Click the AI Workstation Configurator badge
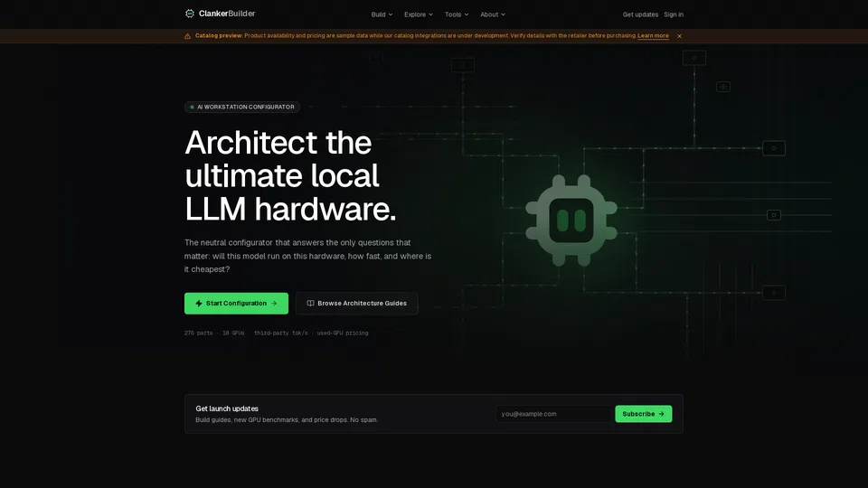 [x=242, y=107]
